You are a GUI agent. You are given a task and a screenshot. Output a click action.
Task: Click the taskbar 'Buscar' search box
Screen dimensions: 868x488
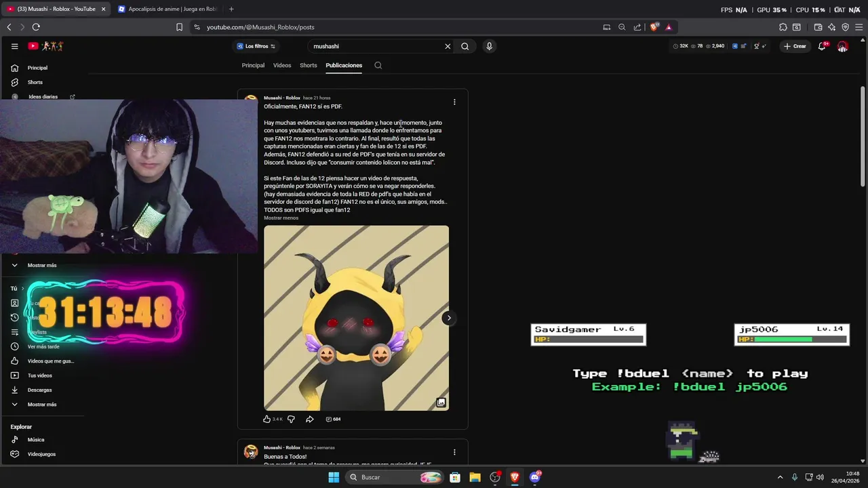click(395, 477)
